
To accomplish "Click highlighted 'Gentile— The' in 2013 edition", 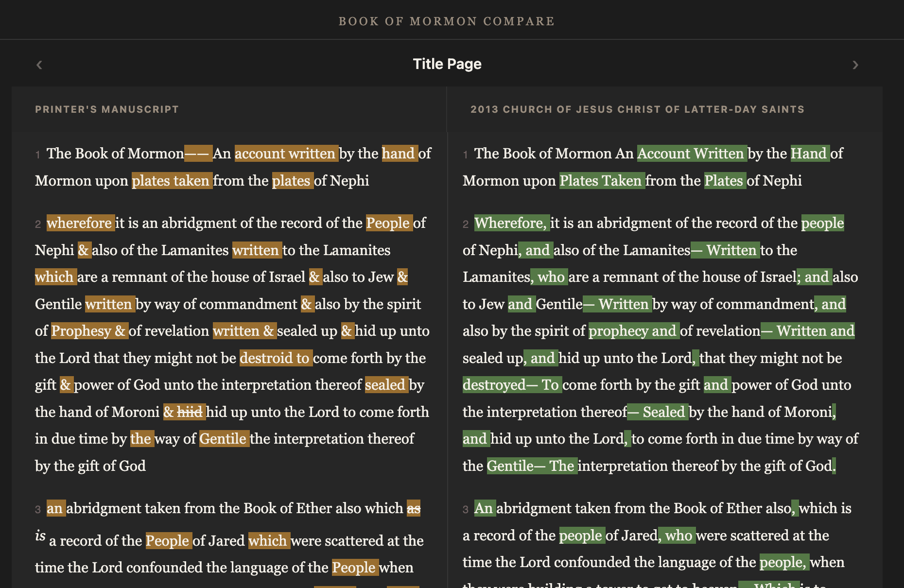I will pyautogui.click(x=532, y=466).
